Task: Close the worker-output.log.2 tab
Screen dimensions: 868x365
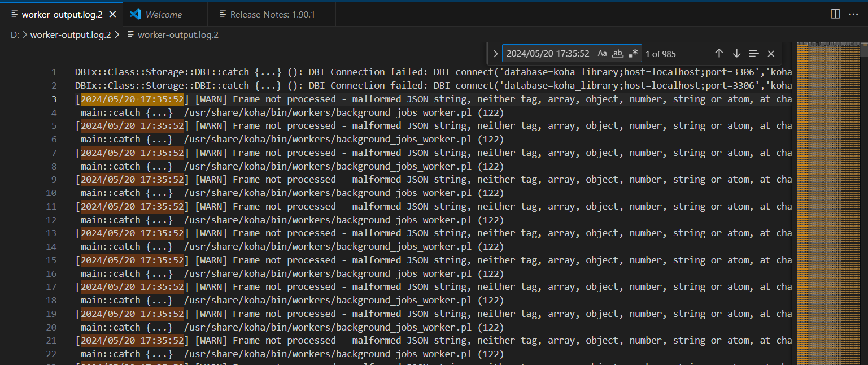Action: [113, 14]
